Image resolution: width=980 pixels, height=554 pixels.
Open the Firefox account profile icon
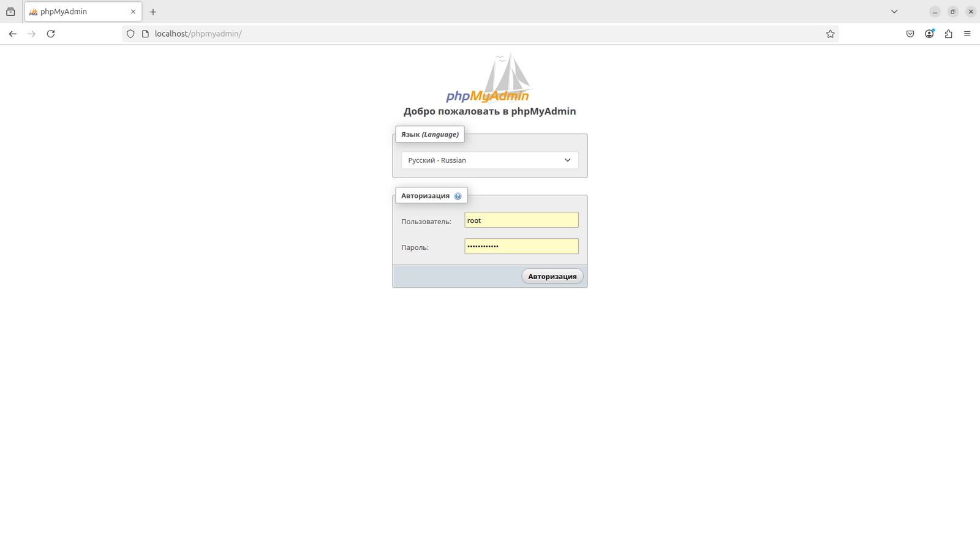929,34
